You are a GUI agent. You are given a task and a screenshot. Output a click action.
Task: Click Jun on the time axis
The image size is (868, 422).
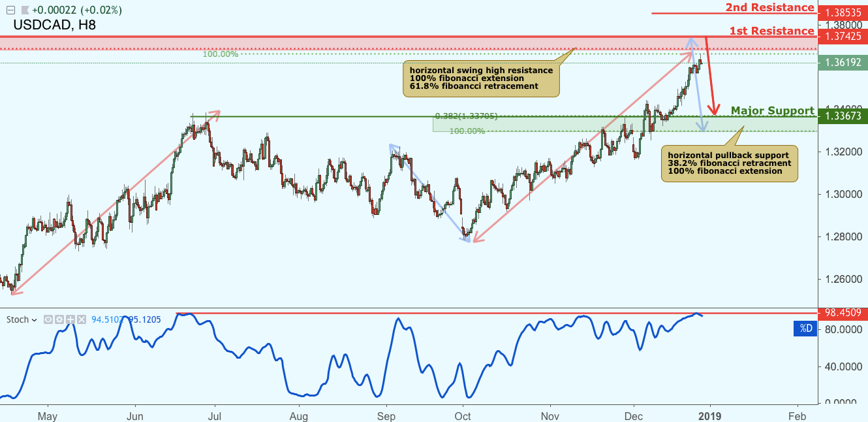click(134, 415)
